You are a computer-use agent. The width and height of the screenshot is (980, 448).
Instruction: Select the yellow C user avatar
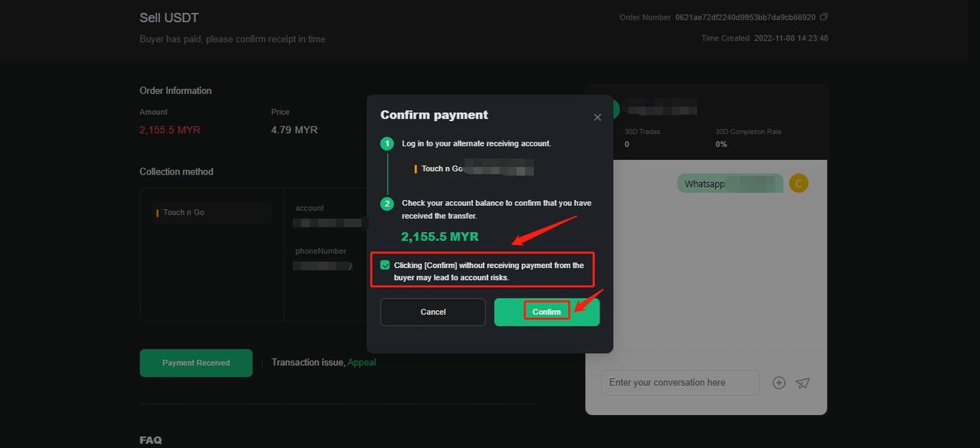pos(799,183)
